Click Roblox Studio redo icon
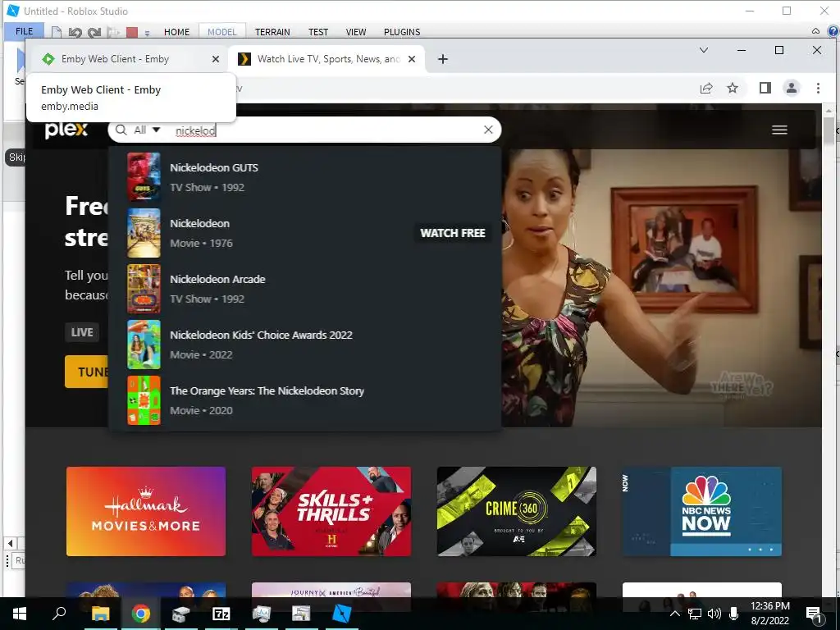Viewport: 840px width, 630px height. [94, 32]
